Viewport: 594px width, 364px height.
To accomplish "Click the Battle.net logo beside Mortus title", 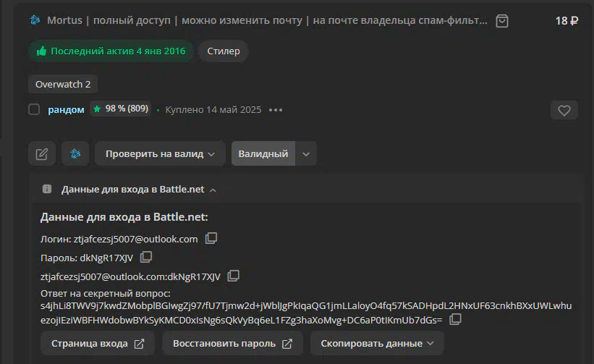I will (x=35, y=20).
